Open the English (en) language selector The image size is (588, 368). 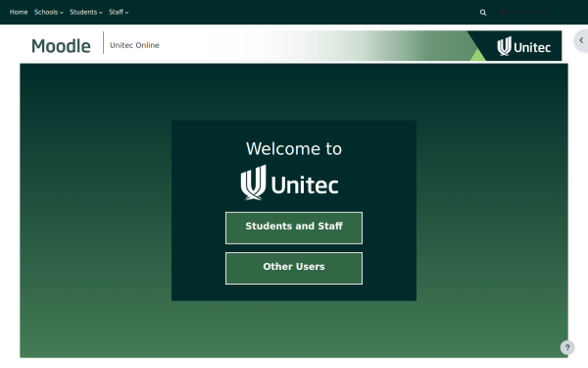524,13
